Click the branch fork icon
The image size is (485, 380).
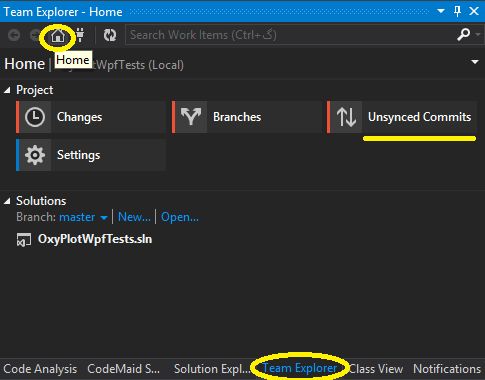pyautogui.click(x=191, y=117)
